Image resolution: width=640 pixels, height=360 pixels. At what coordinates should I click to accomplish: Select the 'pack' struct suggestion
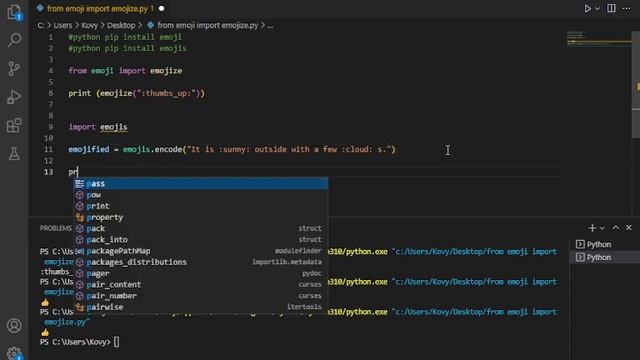click(x=200, y=229)
